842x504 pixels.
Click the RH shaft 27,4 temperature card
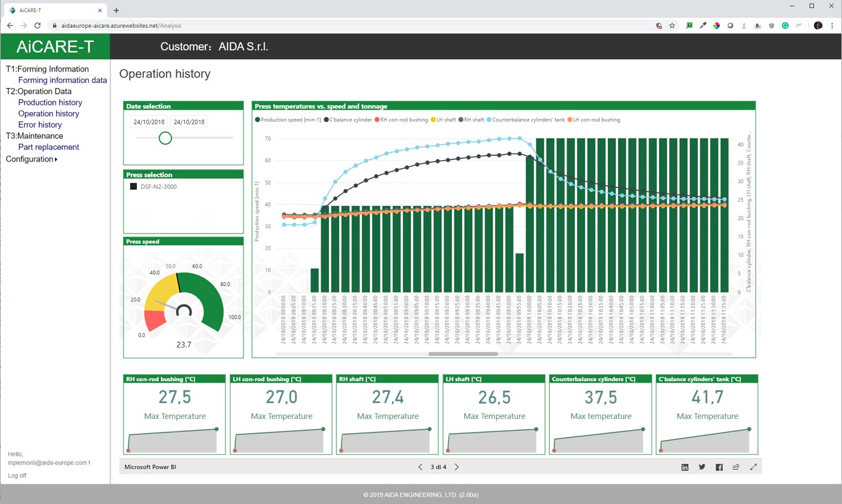[388, 415]
